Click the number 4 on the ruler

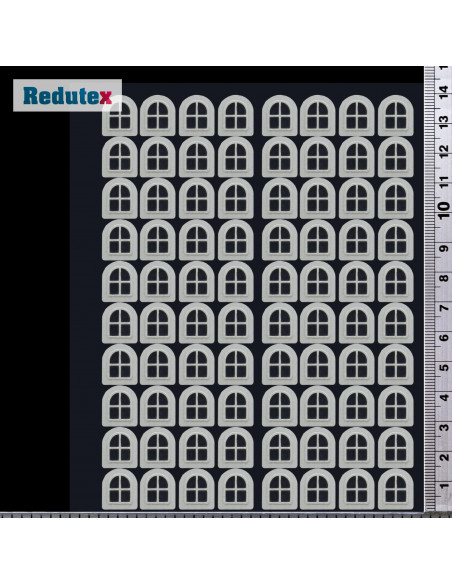(x=444, y=397)
